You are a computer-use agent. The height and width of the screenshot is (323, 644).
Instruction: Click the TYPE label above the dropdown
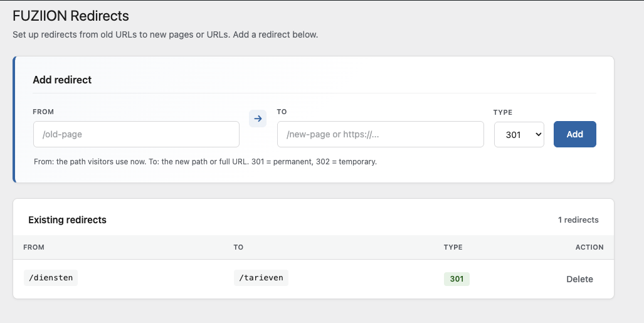503,112
